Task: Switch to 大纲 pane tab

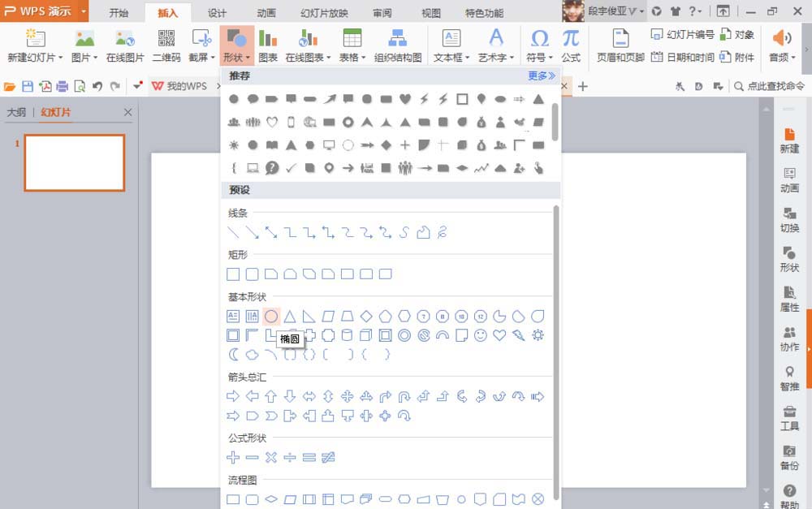Action: pyautogui.click(x=16, y=112)
